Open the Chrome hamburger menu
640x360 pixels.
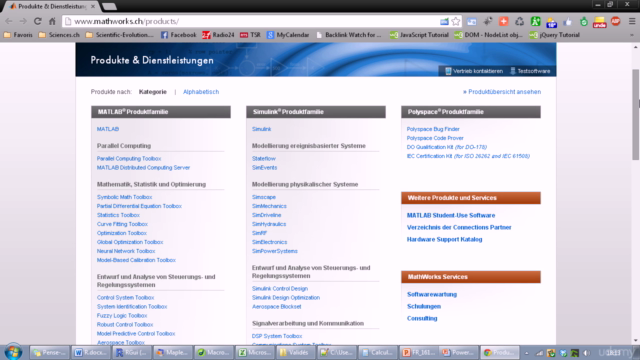coord(631,21)
